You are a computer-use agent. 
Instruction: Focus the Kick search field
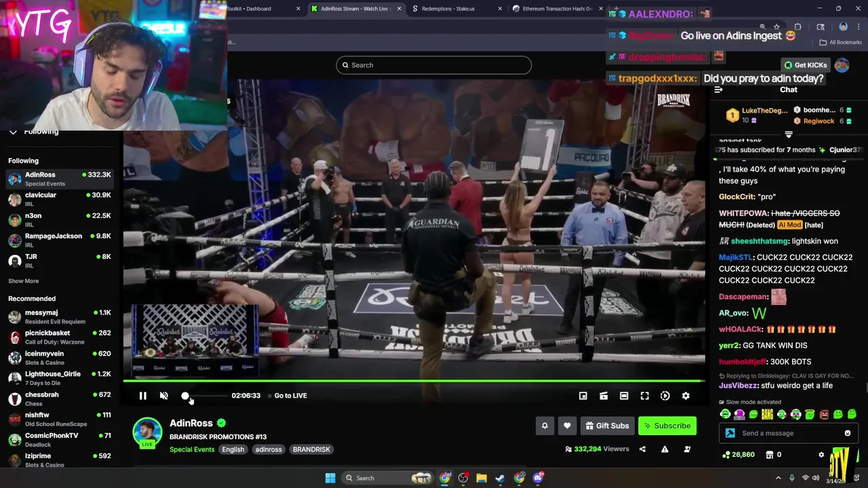point(434,65)
